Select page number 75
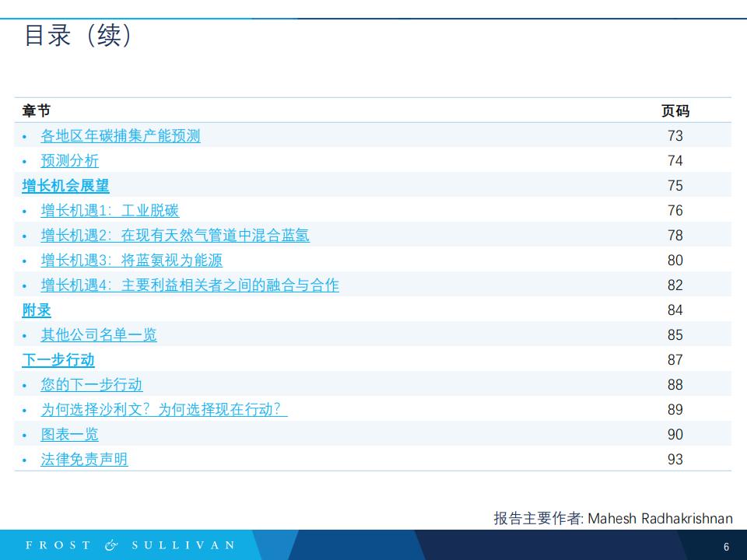This screenshot has height=560, width=747. (x=675, y=185)
